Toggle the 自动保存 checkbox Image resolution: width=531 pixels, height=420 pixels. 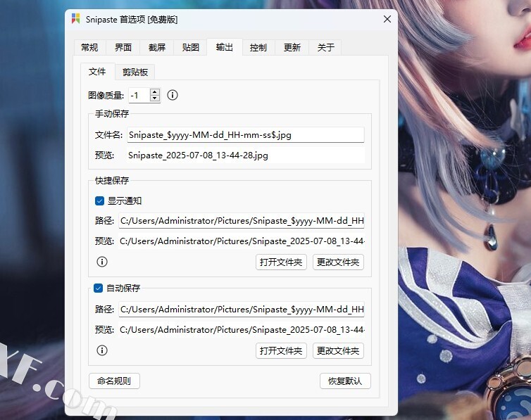click(x=98, y=288)
